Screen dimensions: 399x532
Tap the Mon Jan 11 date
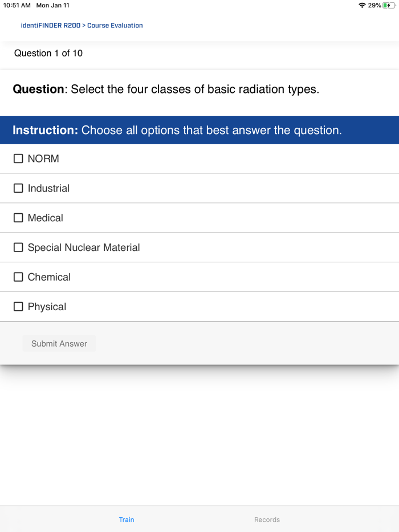click(x=52, y=5)
